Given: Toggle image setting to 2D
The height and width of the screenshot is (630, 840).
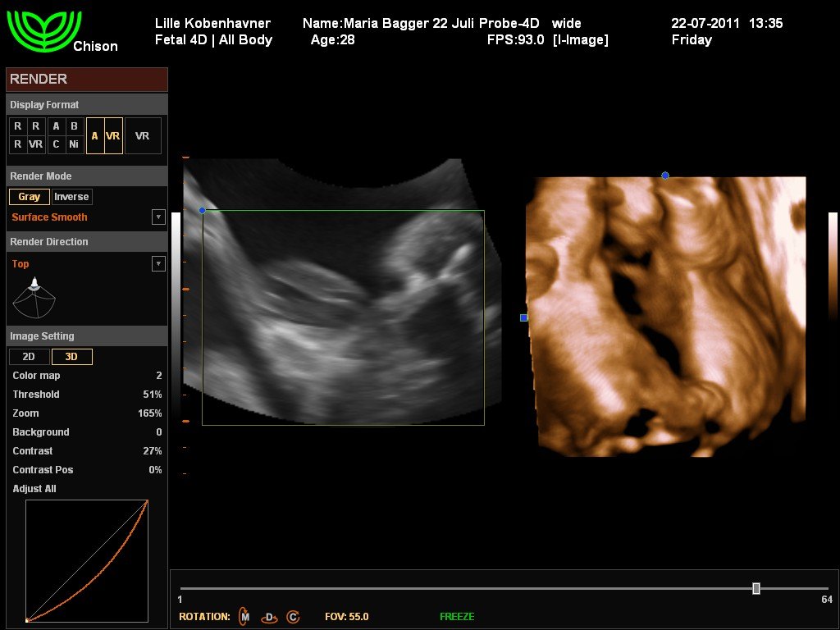Looking at the screenshot, I should [x=28, y=357].
